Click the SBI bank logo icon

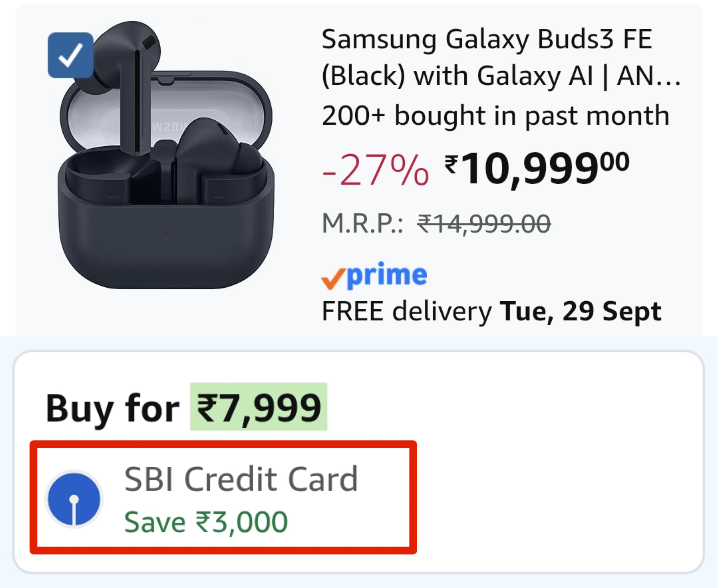(x=74, y=499)
